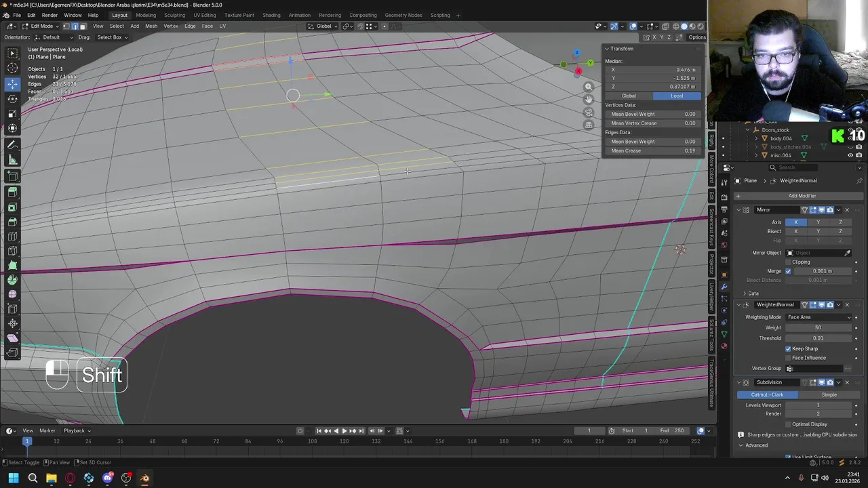Enable Mirror Axis Y
868x488 pixels.
[818, 222]
